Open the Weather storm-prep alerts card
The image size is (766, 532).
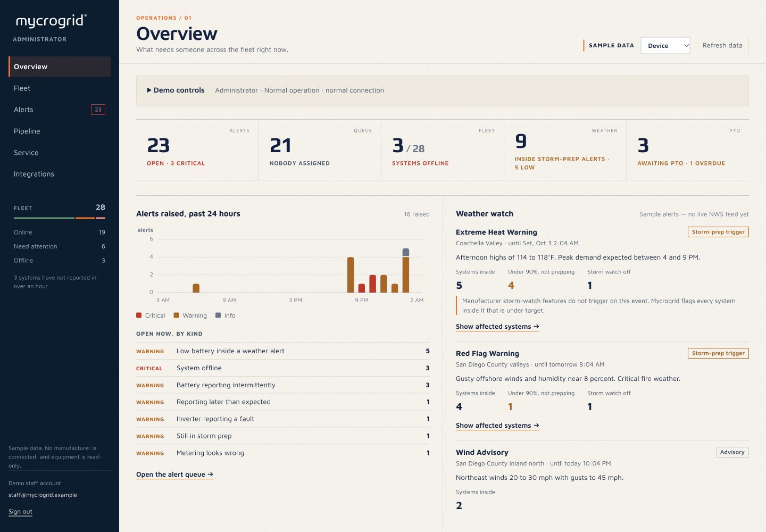(x=565, y=150)
